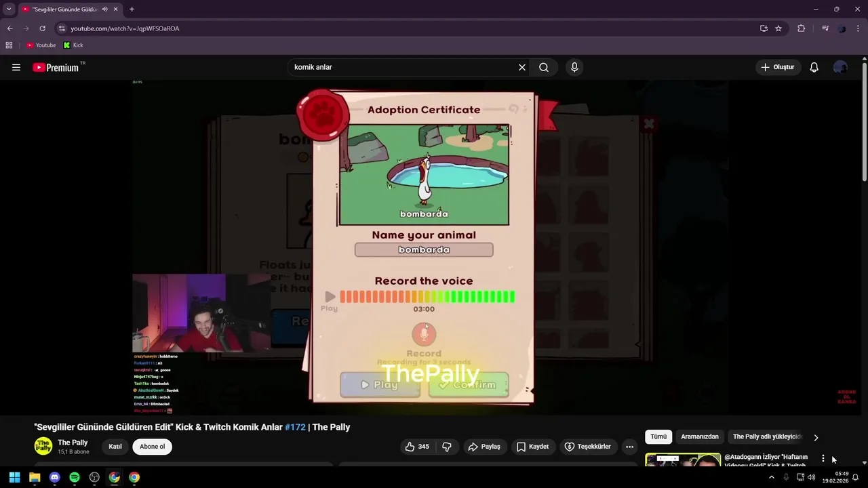Open File Explorer from taskbar
Viewport: 868px width, 488px height.
(35, 477)
